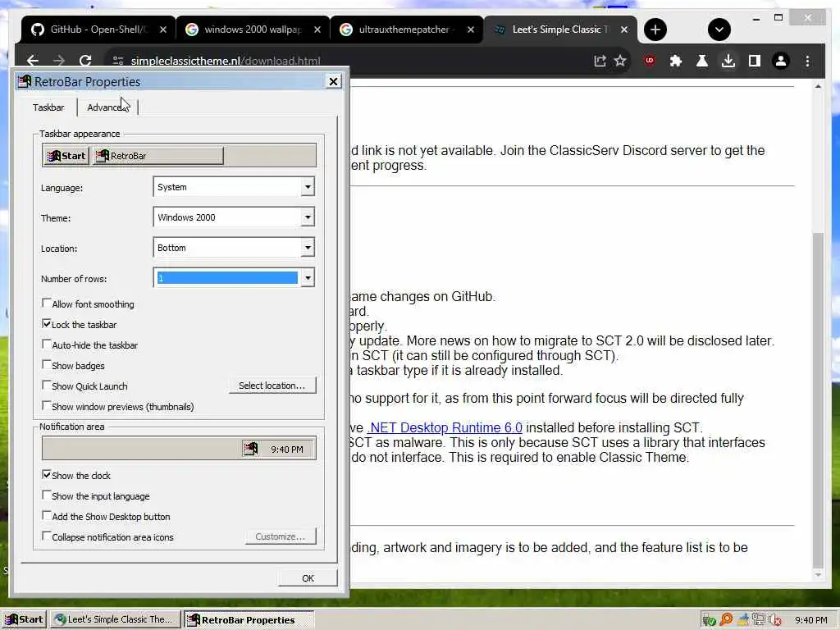Click the browser back arrow
This screenshot has width=840, height=630.
[x=33, y=61]
